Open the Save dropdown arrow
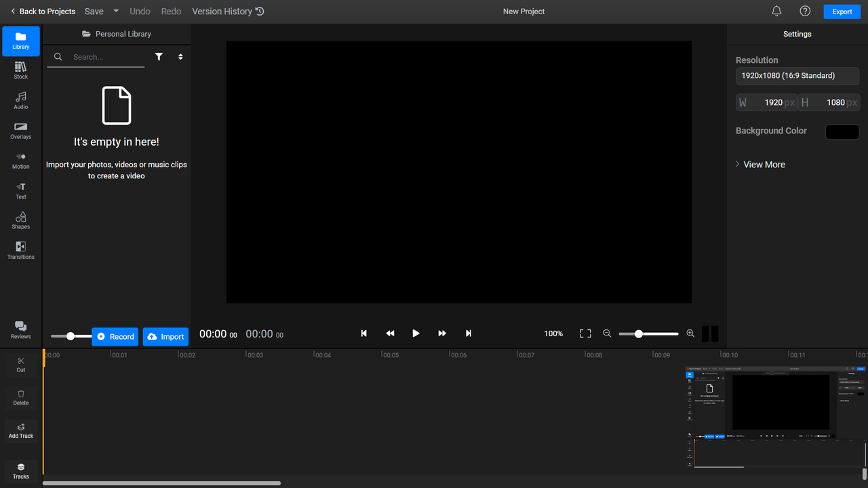868x488 pixels. point(115,11)
